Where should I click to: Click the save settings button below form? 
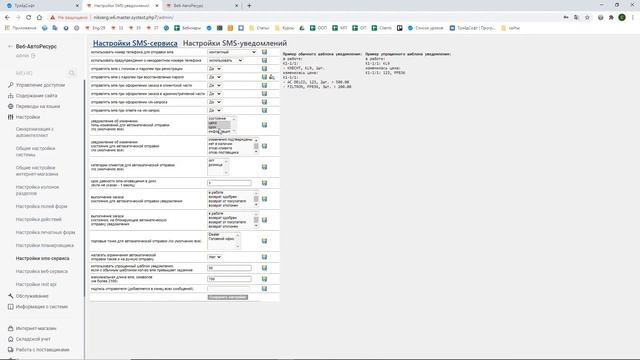[x=228, y=297]
